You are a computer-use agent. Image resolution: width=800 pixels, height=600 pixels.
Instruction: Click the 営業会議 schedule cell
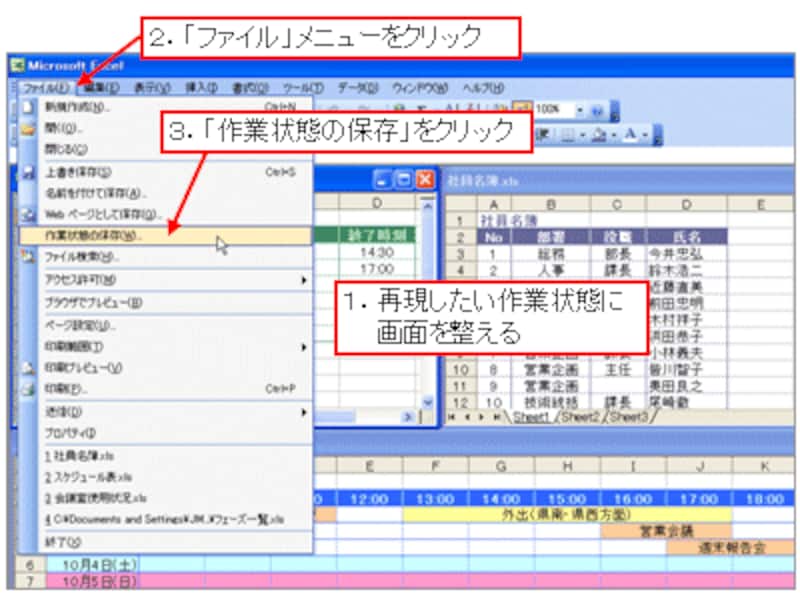click(666, 531)
